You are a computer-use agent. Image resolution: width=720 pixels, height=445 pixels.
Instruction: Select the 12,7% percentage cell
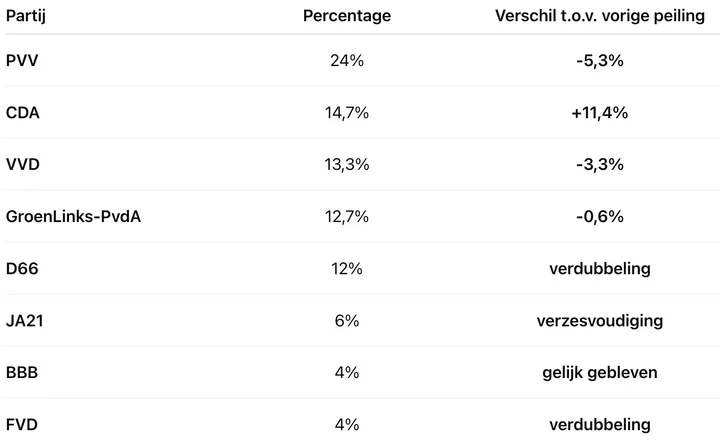coord(347,216)
